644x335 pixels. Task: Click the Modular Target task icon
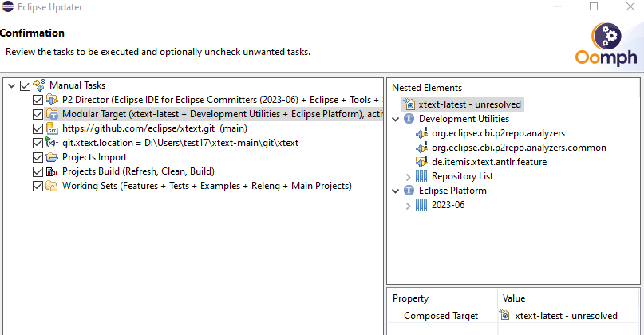coord(52,114)
